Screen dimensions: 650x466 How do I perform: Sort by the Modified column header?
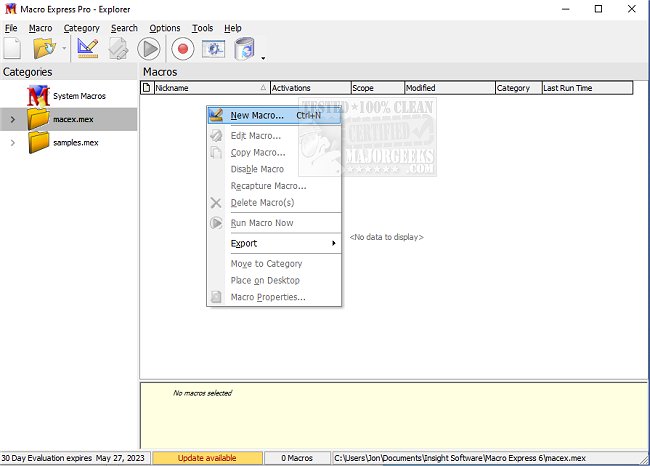coord(449,88)
